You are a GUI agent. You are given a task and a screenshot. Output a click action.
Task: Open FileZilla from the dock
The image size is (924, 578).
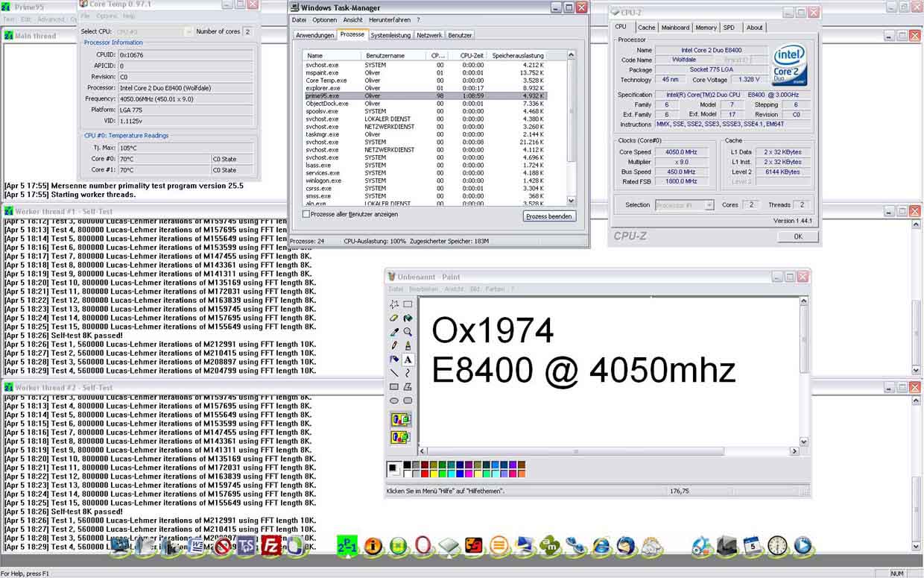pyautogui.click(x=272, y=546)
